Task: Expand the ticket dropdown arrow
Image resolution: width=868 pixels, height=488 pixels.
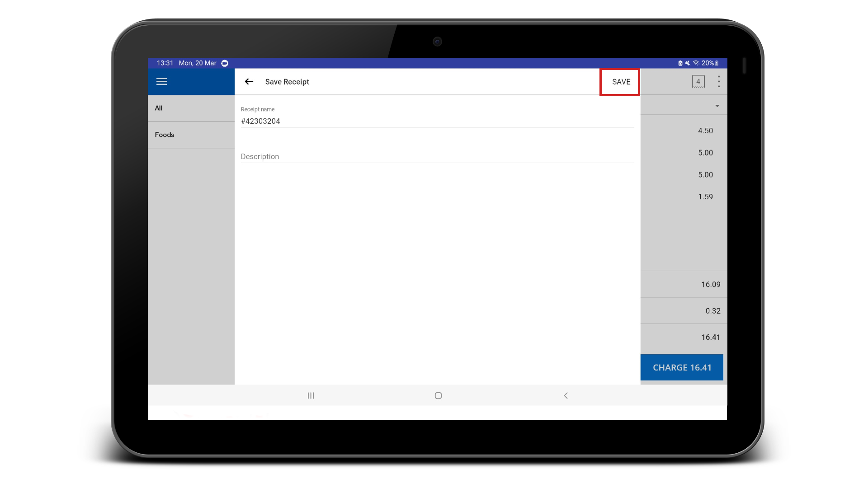Action: (x=717, y=106)
